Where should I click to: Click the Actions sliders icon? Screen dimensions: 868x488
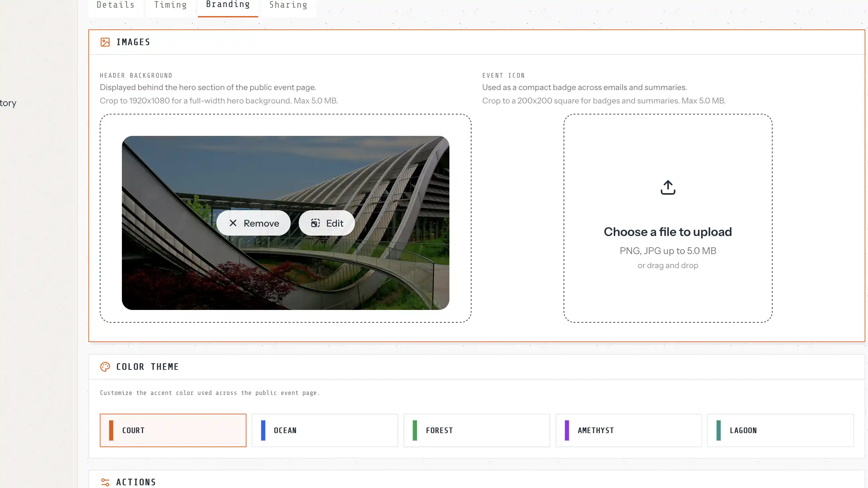(x=105, y=482)
